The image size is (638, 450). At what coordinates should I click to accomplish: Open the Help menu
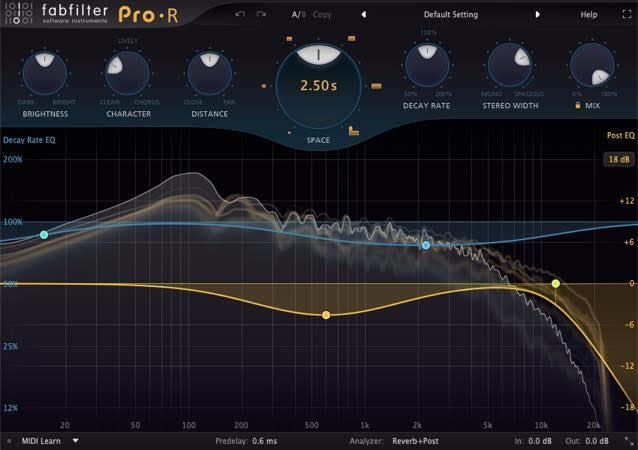pyautogui.click(x=588, y=15)
